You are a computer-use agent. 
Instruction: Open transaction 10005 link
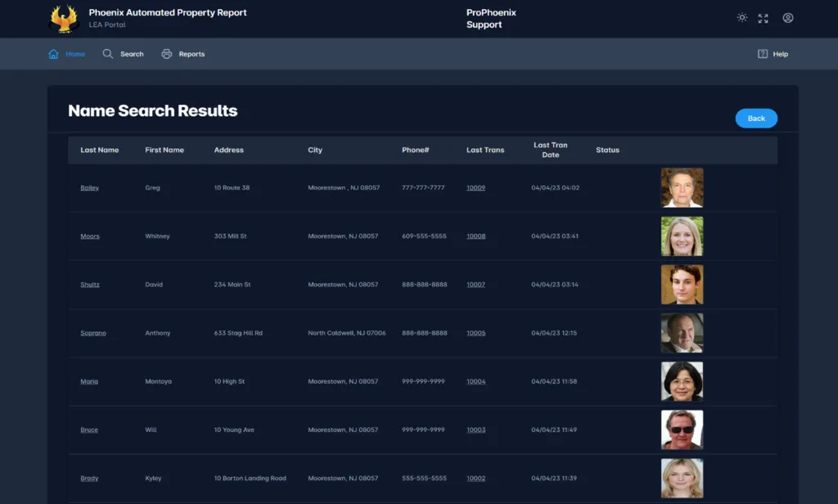point(475,333)
